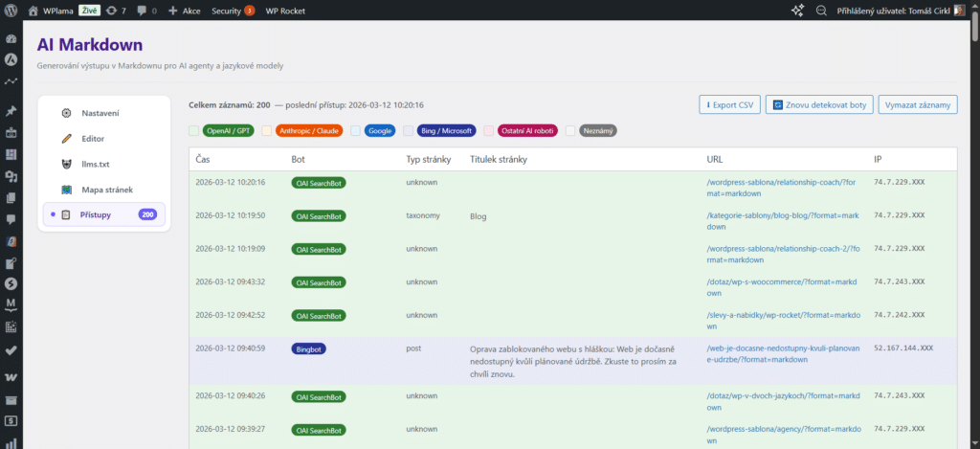Open Přihlášený uživatel account menu
Screen dimensions: 980x449
[x=902, y=11]
